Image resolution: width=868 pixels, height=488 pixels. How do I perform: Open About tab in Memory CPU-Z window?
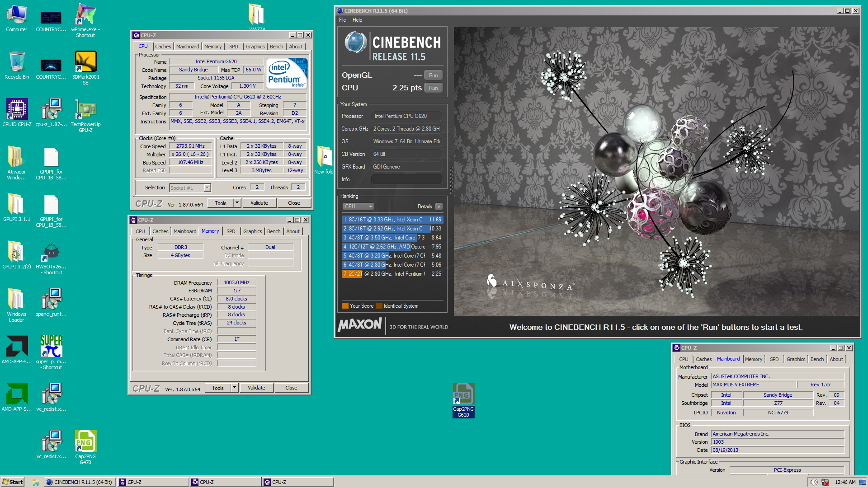click(x=293, y=231)
